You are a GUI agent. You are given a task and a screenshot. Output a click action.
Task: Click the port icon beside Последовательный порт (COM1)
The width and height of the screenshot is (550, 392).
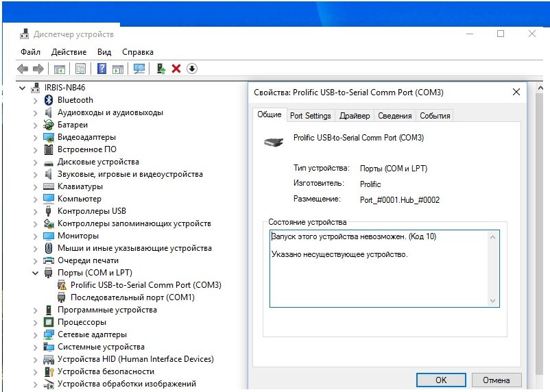[62, 297]
